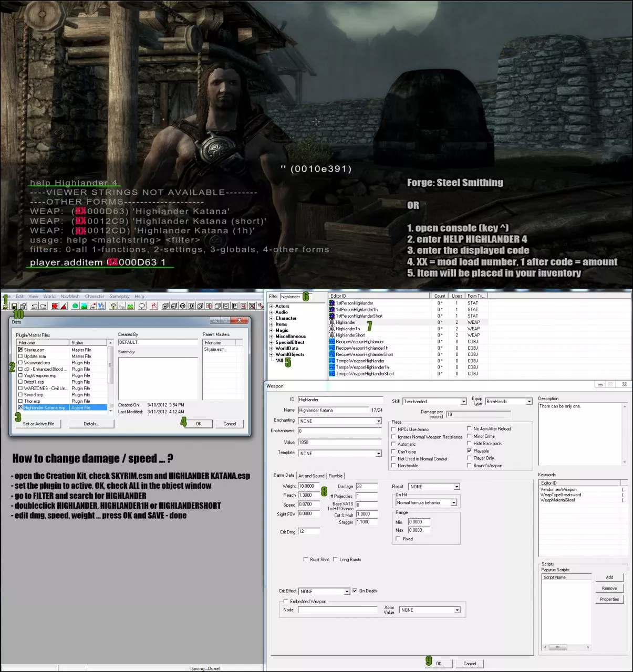Click OK in the Data dialog
Viewport: 633px width, 672px height.
pos(199,424)
